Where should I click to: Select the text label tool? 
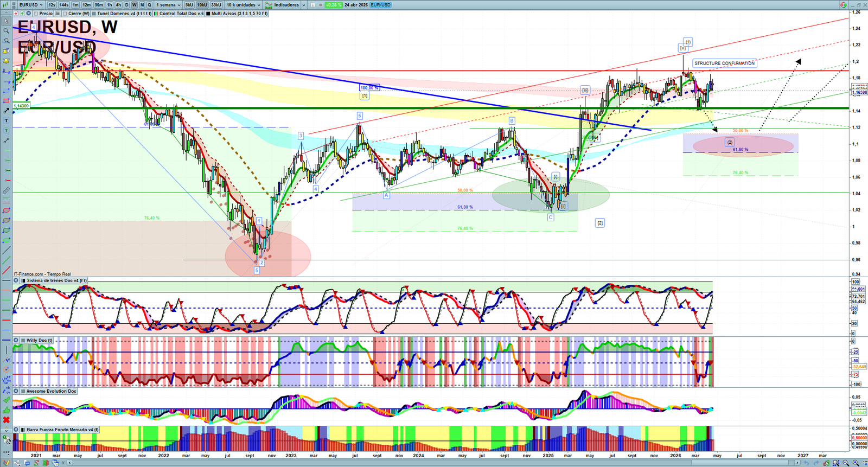tap(6, 120)
